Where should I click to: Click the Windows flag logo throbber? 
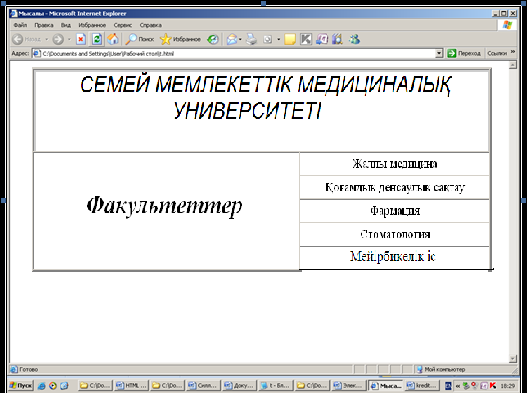tap(507, 25)
